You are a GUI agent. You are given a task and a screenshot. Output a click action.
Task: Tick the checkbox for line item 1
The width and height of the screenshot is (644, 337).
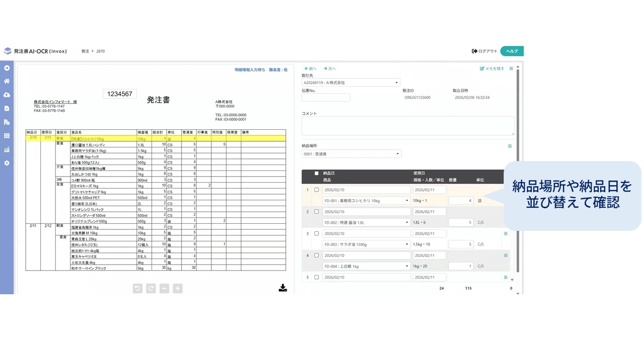[x=316, y=190]
